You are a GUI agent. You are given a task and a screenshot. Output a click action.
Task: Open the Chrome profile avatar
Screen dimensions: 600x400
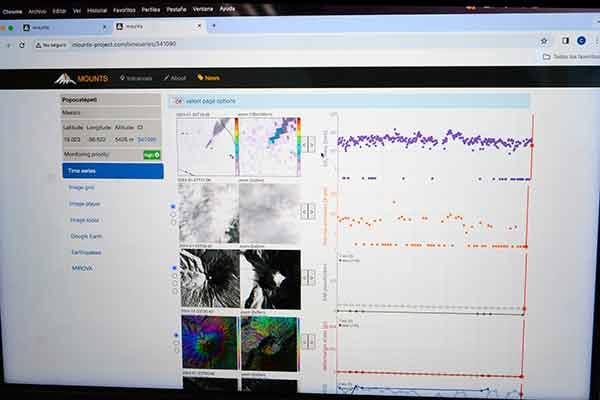tap(580, 41)
